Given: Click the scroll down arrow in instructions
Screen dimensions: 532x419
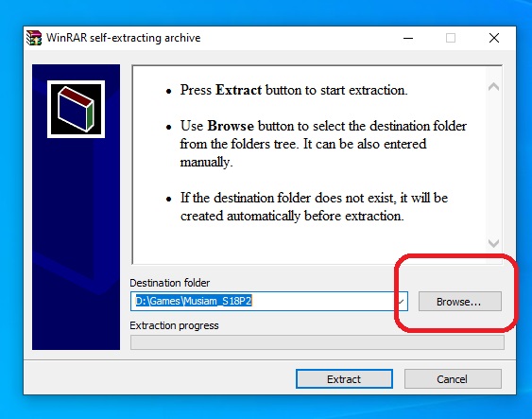Looking at the screenshot, I should point(493,243).
